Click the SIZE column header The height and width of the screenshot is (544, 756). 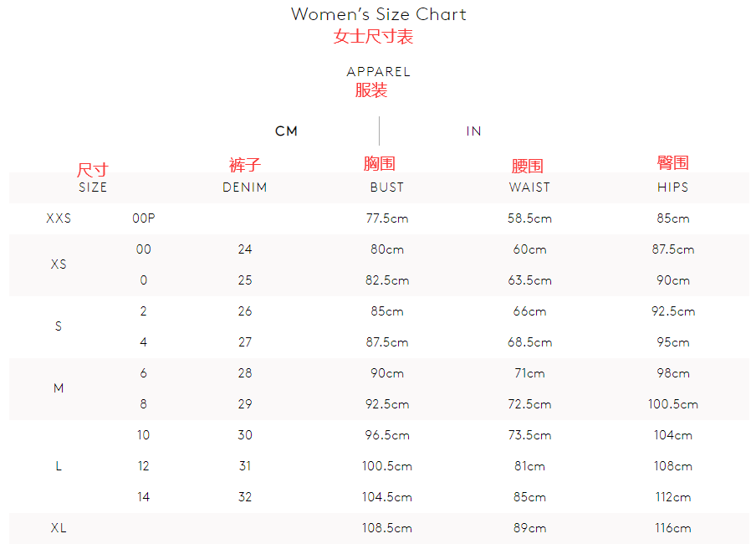pos(93,187)
